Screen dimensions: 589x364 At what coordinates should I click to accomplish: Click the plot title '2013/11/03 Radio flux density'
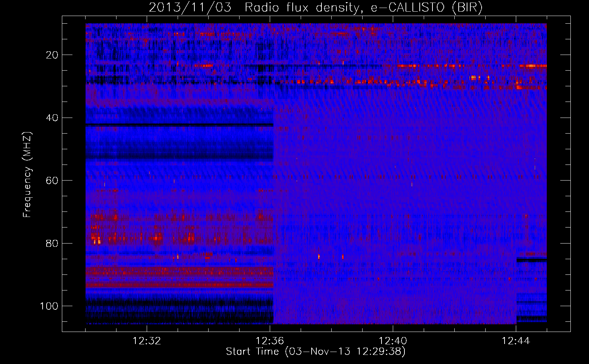316,8
